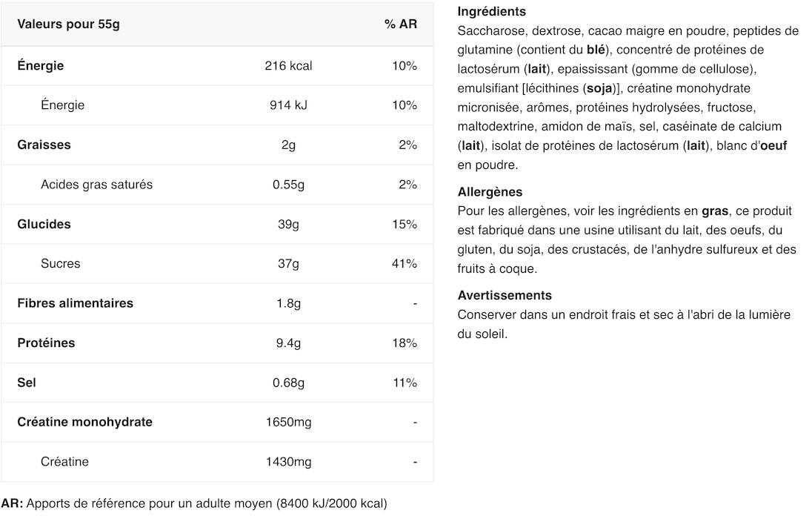The width and height of the screenshot is (812, 519).
Task: Click the 'Acides gras saturés' row
Action: (217, 185)
